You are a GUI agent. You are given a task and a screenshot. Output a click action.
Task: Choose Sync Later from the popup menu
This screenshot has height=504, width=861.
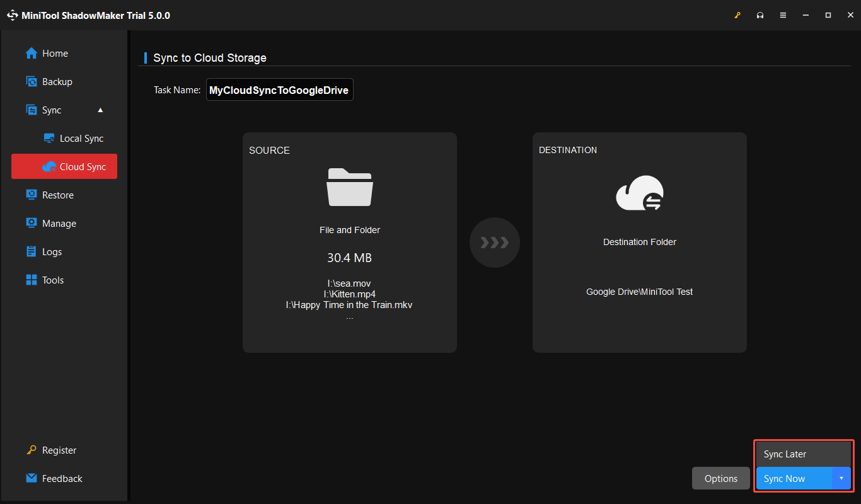click(x=803, y=454)
